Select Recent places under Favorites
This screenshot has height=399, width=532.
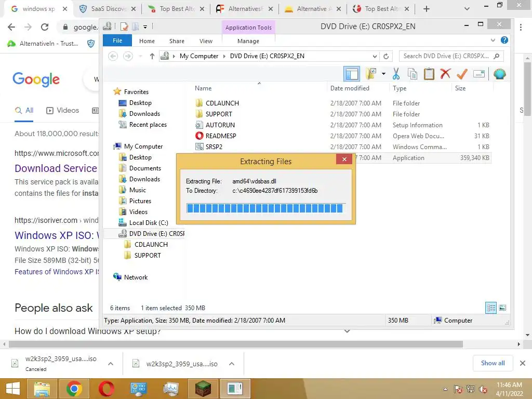148,125
